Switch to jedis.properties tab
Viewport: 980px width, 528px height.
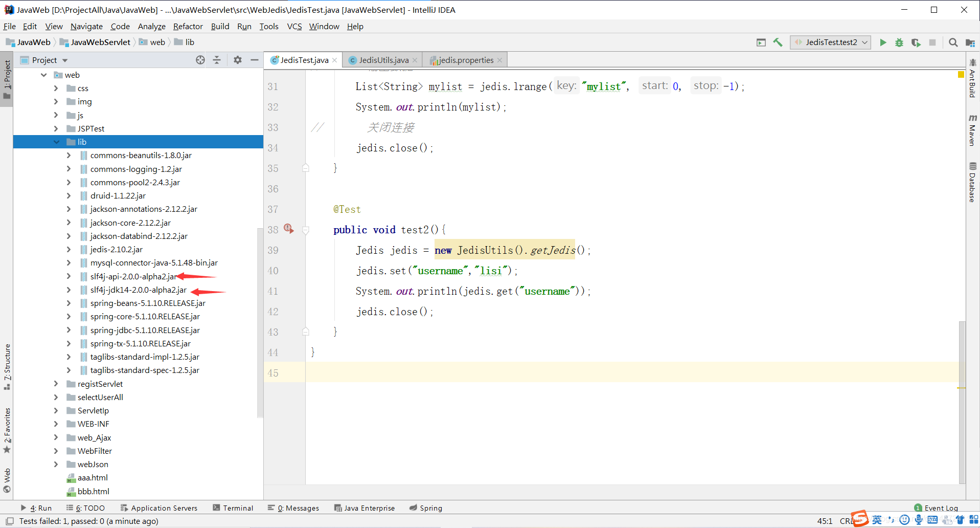pyautogui.click(x=465, y=60)
